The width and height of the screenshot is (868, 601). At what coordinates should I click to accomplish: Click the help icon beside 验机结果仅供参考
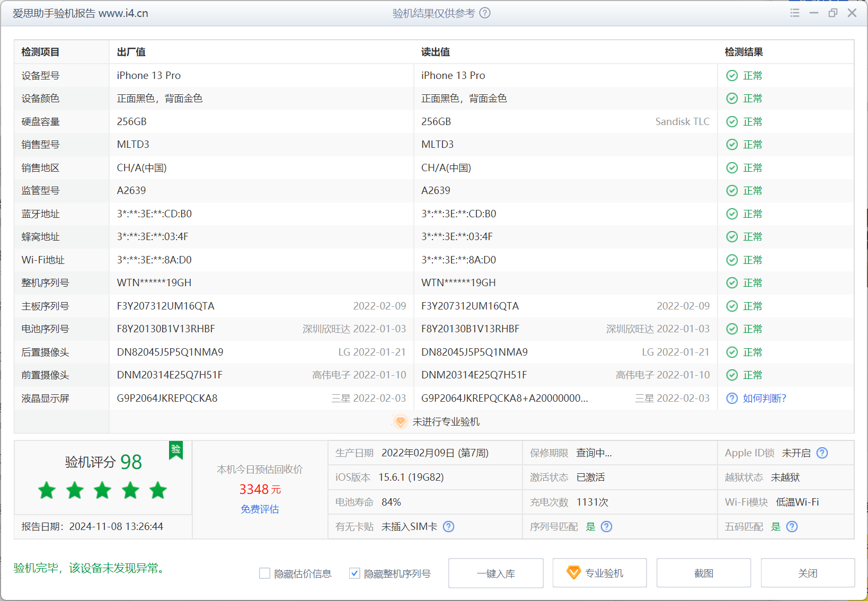[485, 13]
